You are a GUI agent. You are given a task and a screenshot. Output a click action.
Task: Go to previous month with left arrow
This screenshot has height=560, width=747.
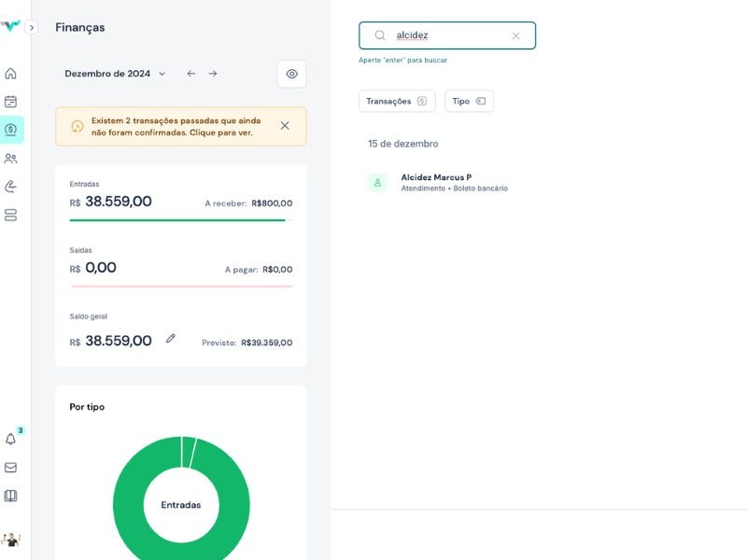[x=191, y=74]
